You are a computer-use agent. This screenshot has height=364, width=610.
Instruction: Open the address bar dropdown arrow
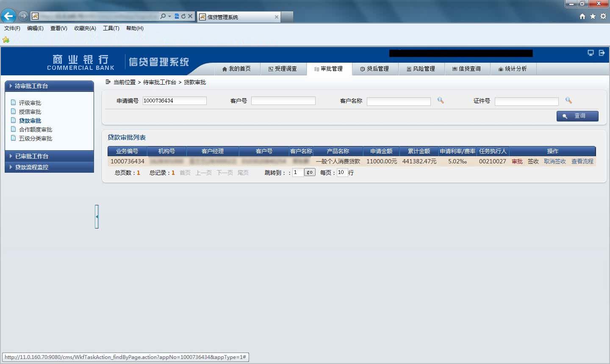pyautogui.click(x=170, y=16)
